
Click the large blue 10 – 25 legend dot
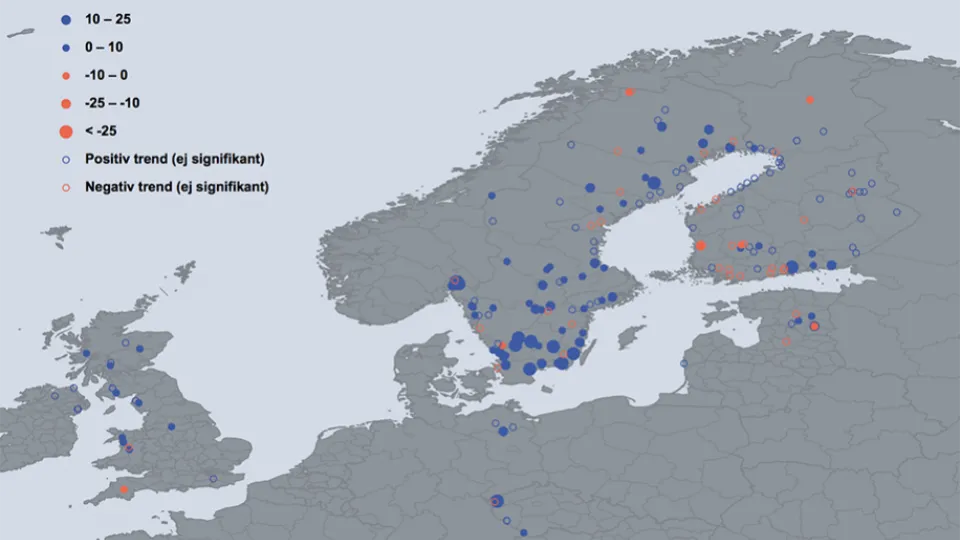click(66, 19)
